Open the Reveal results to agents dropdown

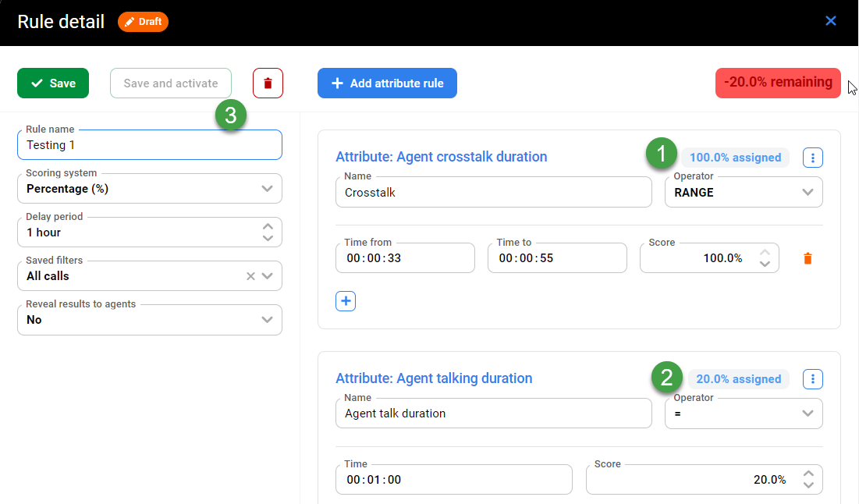(x=267, y=320)
